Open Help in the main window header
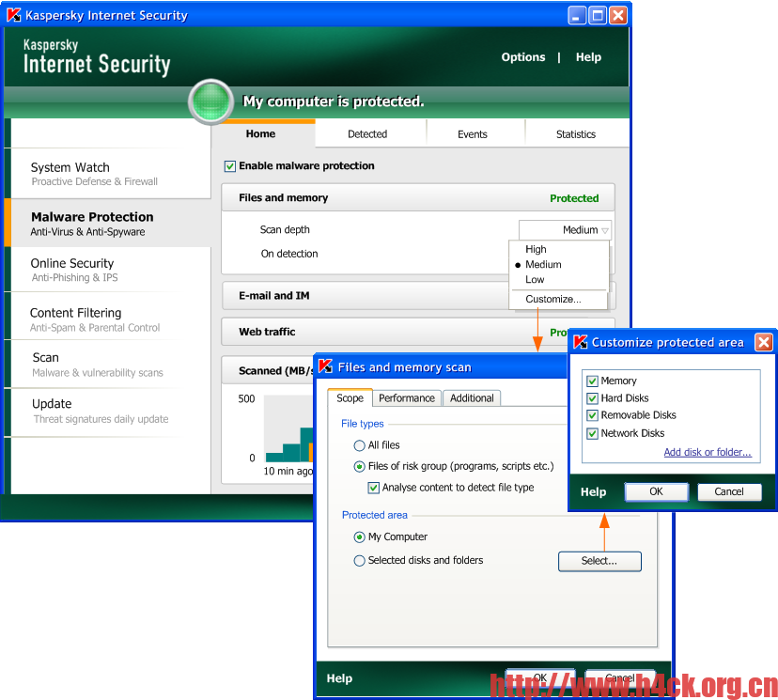 coord(588,57)
